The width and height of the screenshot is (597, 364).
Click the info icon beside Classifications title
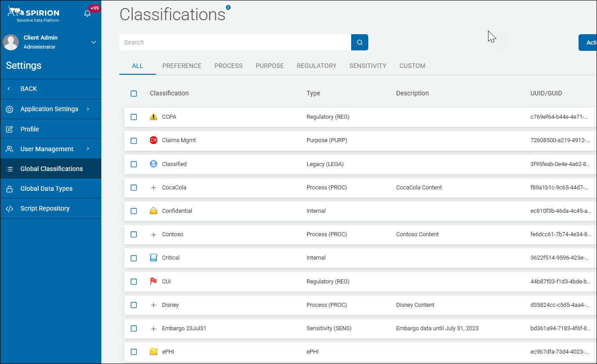(x=228, y=7)
